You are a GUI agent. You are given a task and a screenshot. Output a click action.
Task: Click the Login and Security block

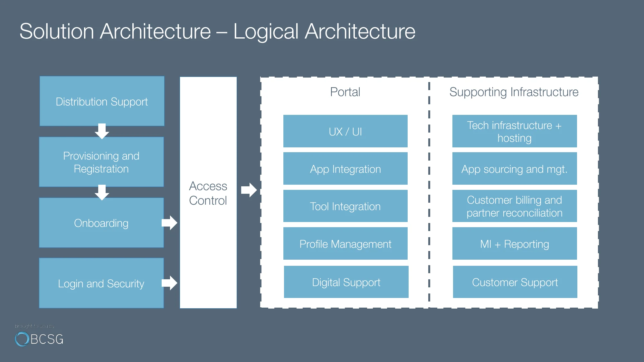[101, 283]
